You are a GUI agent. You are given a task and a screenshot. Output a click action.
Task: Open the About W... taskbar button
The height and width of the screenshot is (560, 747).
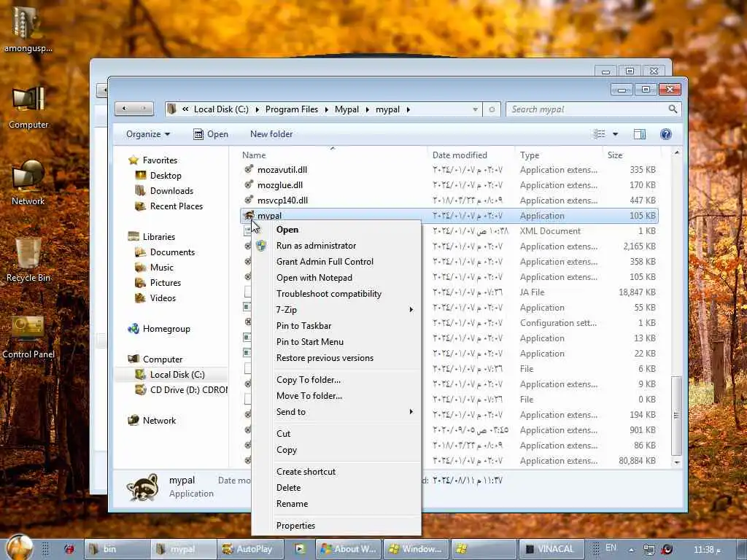pos(349,549)
